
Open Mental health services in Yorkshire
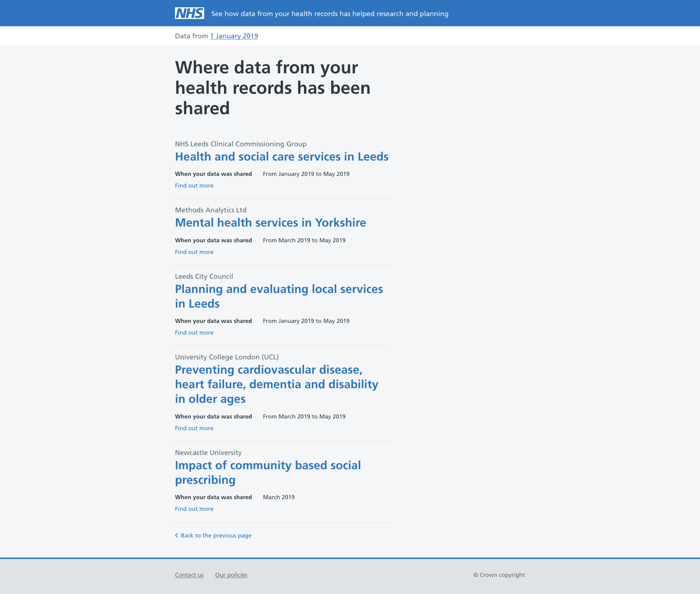pos(270,223)
